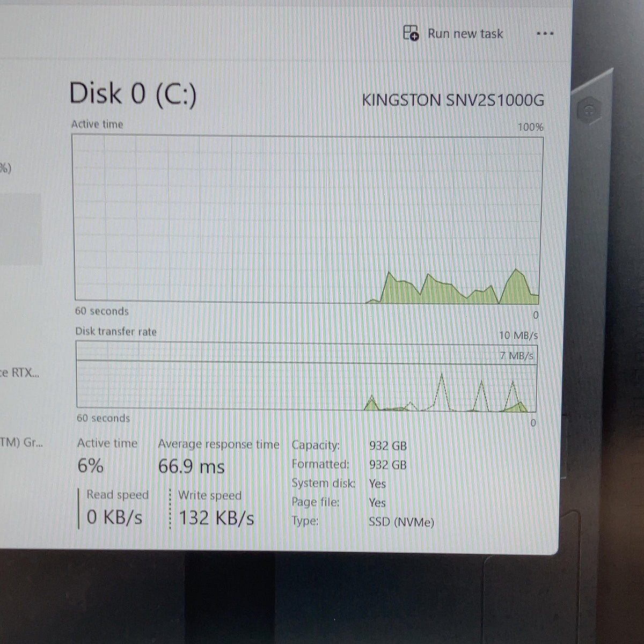Click the Write speed label
The height and width of the screenshot is (644, 644).
tap(210, 495)
